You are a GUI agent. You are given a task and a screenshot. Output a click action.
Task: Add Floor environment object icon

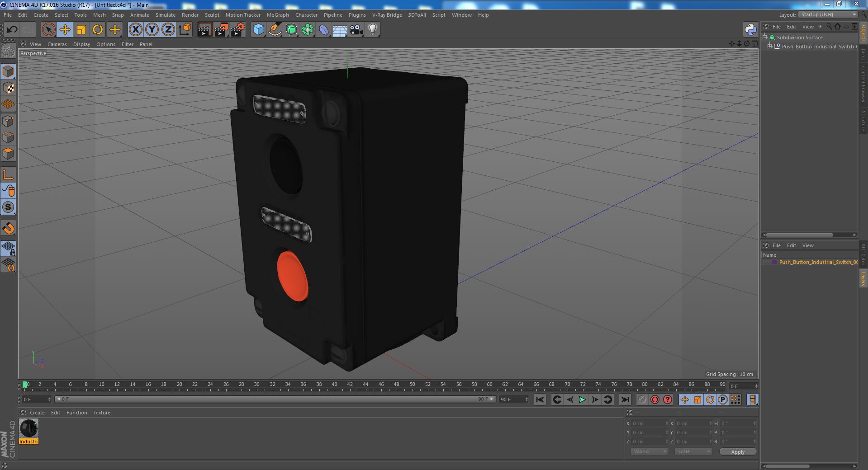pyautogui.click(x=340, y=30)
